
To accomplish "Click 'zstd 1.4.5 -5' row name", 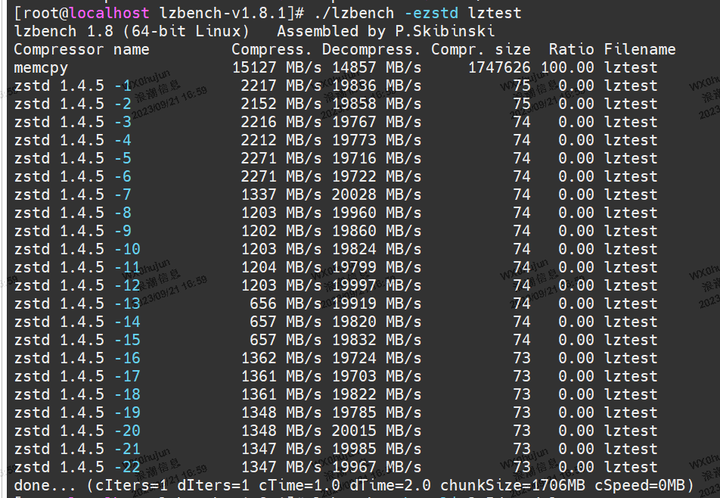I will (x=73, y=159).
